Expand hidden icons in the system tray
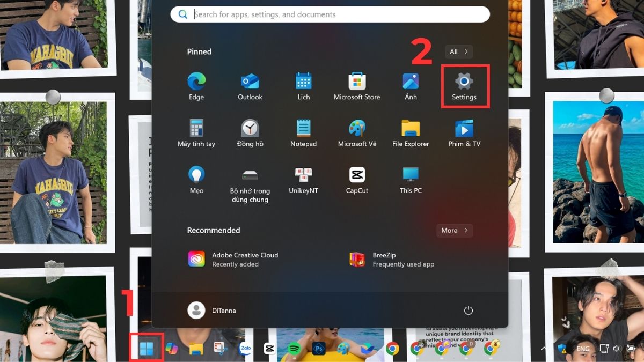 (544, 349)
